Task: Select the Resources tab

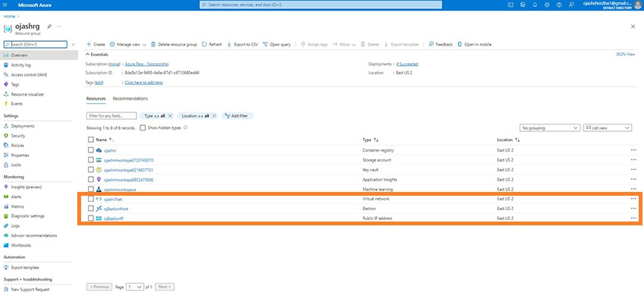Action: click(95, 99)
